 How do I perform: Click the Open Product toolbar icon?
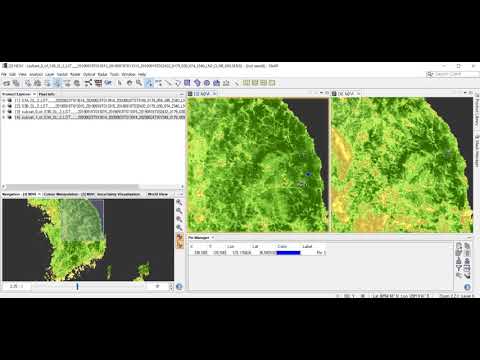coord(6,83)
